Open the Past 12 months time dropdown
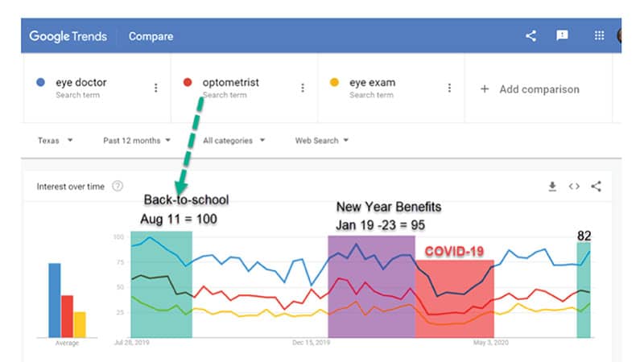Viewport: 644px width, 362px height. [136, 140]
